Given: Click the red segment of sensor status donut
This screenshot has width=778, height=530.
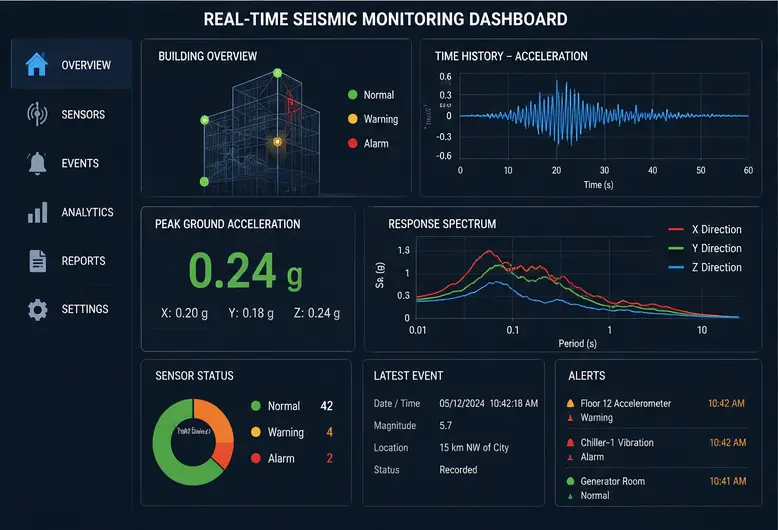Looking at the screenshot, I should click(224, 454).
